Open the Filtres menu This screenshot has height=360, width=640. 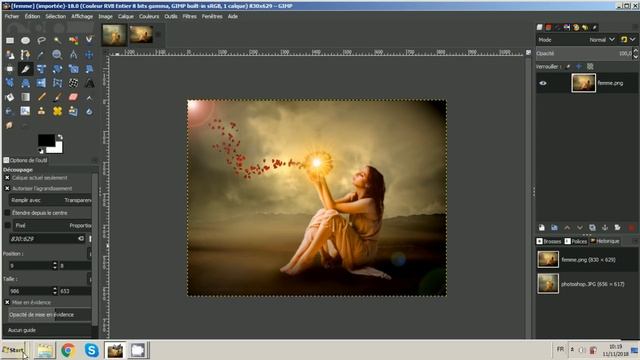189,16
